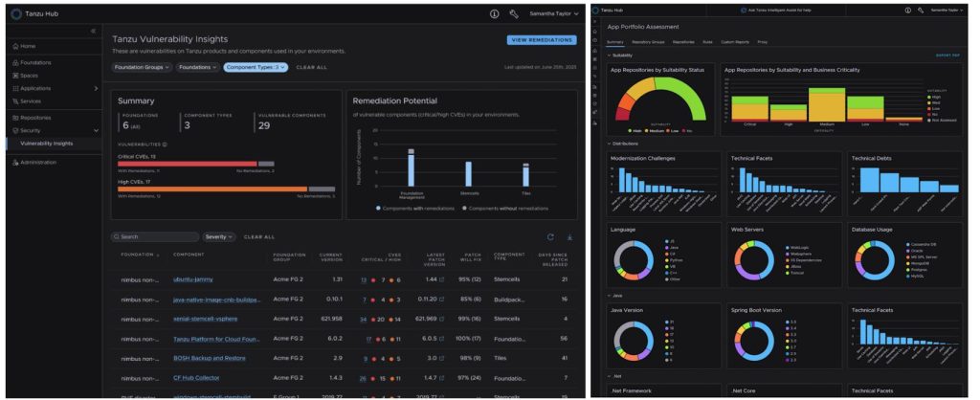Select the Services sidebar icon
This screenshot has height=400, width=980.
15,101
